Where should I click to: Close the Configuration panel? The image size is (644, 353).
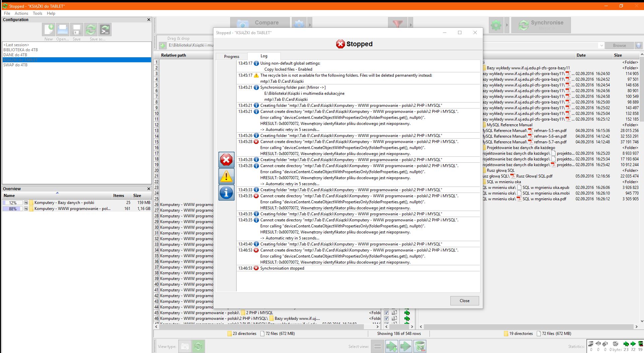149,20
